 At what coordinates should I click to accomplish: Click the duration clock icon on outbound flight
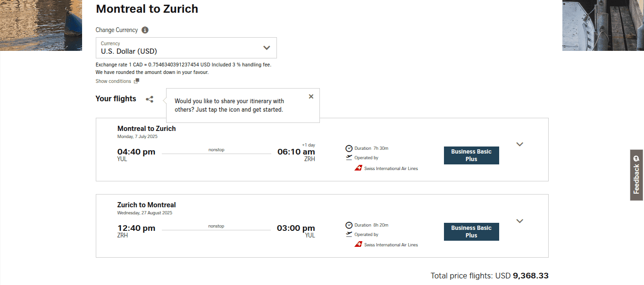click(349, 148)
